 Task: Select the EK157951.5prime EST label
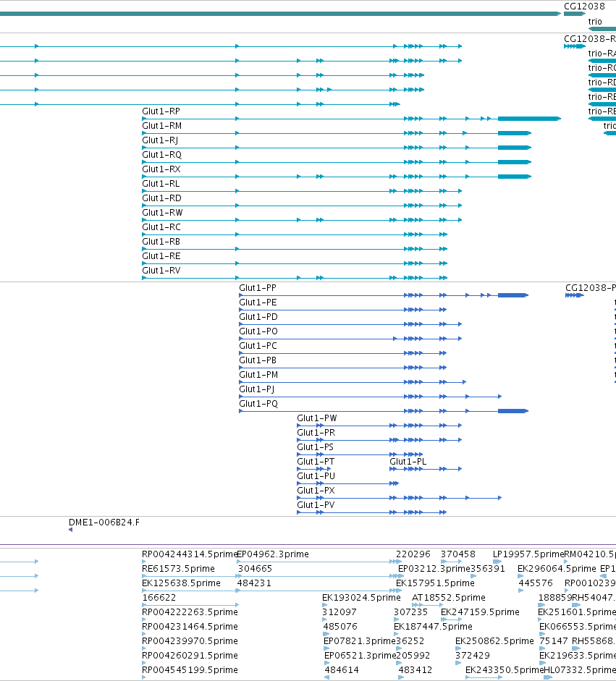[435, 583]
